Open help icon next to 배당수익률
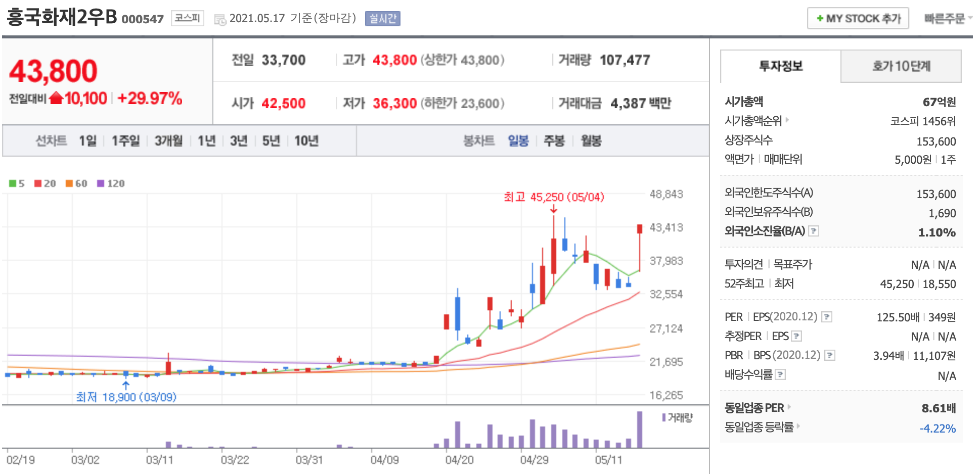This screenshot has height=474, width=980. coord(780,374)
